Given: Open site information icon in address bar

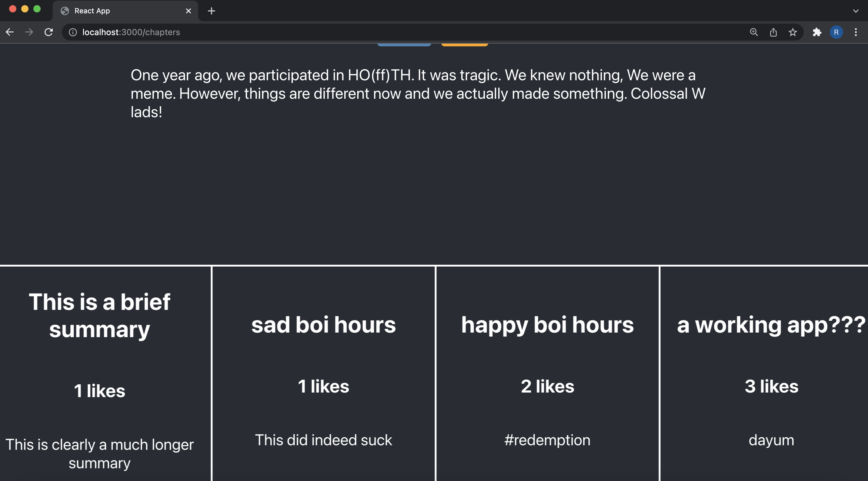Looking at the screenshot, I should (x=73, y=32).
